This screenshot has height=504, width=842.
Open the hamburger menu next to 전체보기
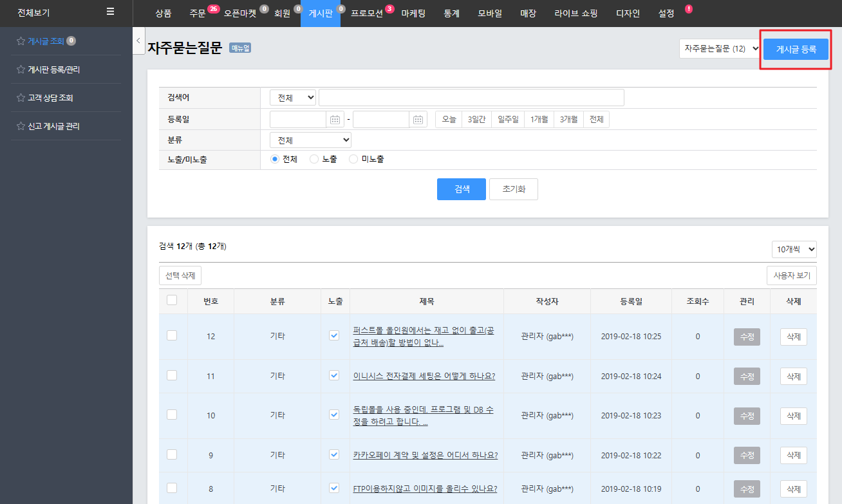point(111,12)
